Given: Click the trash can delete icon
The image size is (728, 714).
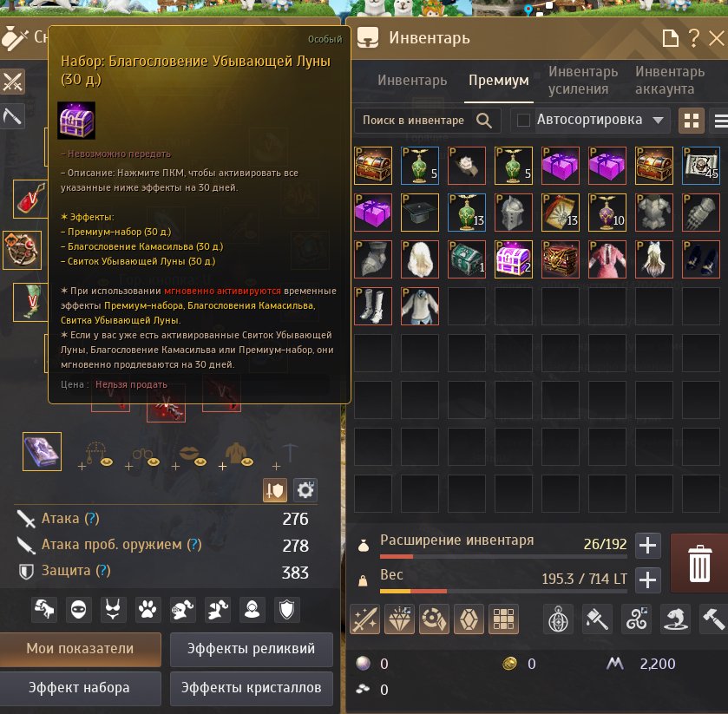Looking at the screenshot, I should [x=699, y=564].
